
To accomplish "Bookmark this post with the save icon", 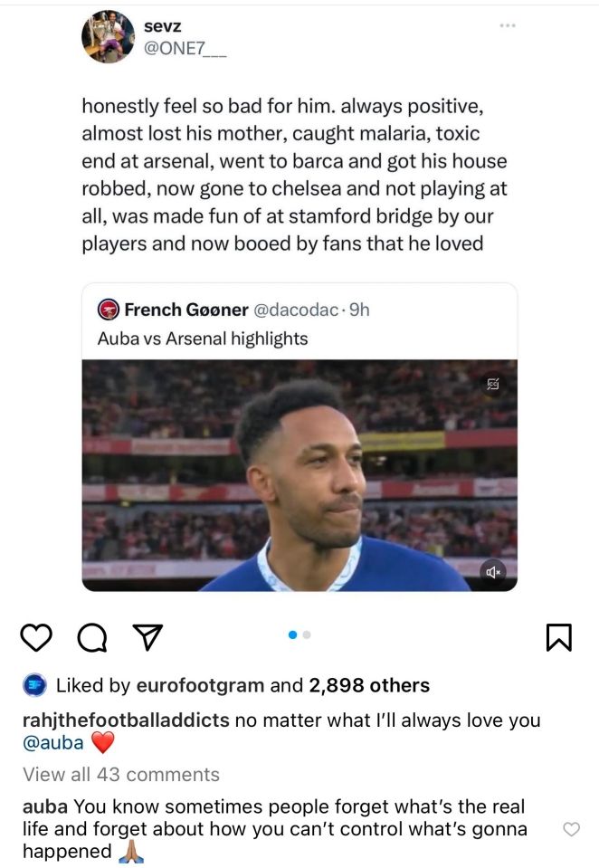I will (559, 638).
